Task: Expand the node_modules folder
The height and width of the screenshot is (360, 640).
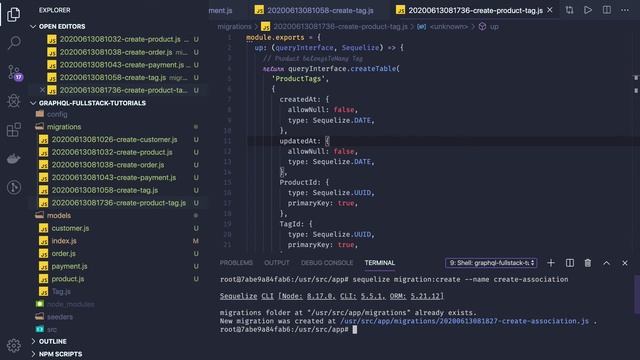Action: coord(65,304)
